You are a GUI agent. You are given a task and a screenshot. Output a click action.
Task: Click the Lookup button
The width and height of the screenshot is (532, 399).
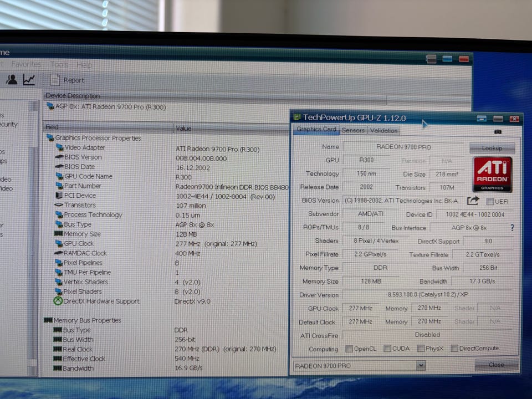492,148
